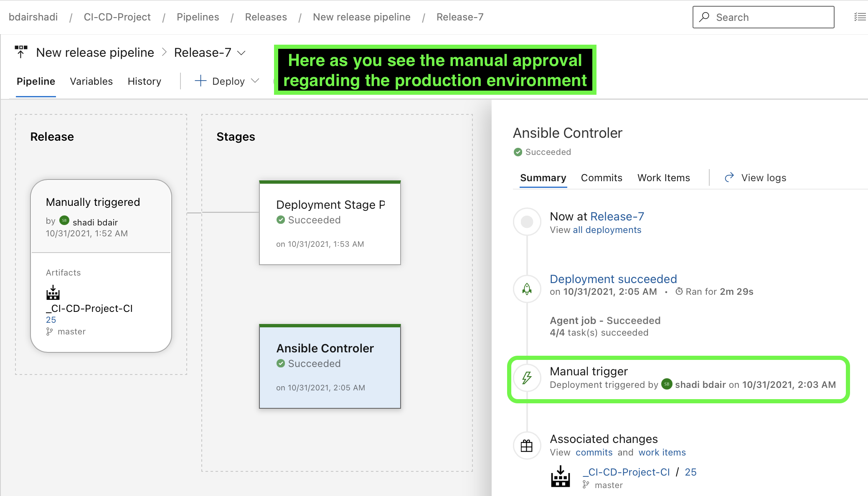
Task: Click the gift box Associated changes icon
Action: (527, 446)
